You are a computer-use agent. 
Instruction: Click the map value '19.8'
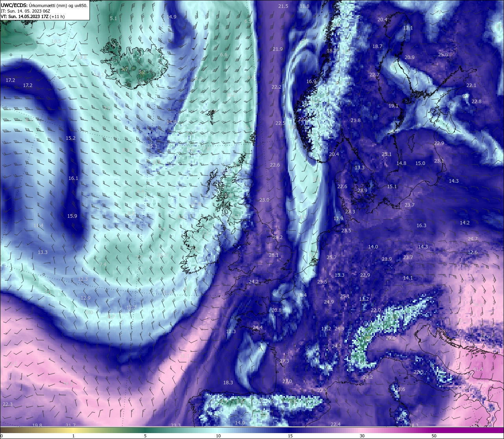[x=37, y=426]
